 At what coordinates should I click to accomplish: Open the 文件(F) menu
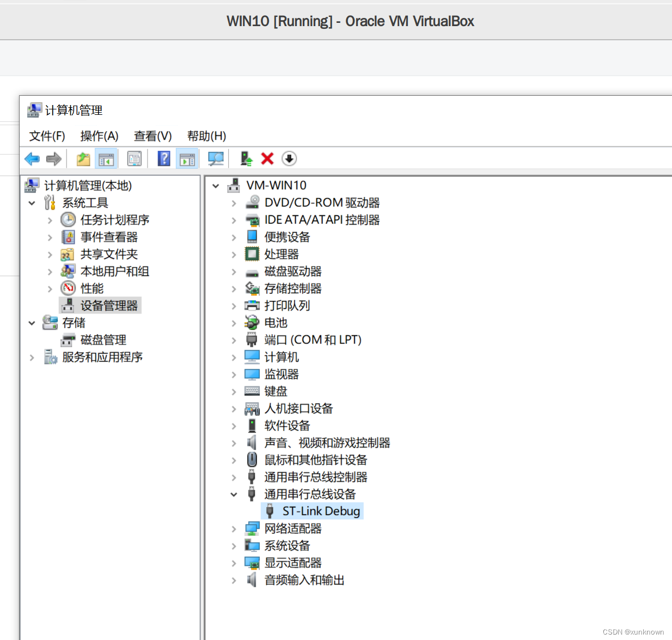tap(47, 136)
